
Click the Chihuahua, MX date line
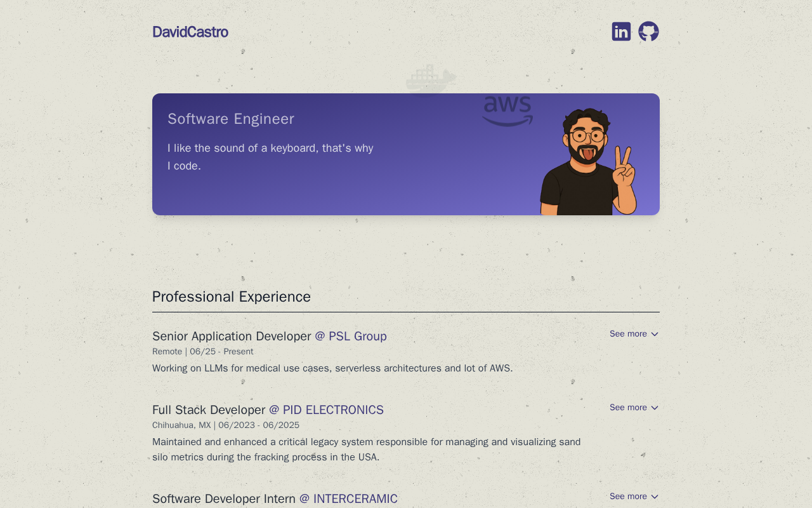(x=226, y=425)
